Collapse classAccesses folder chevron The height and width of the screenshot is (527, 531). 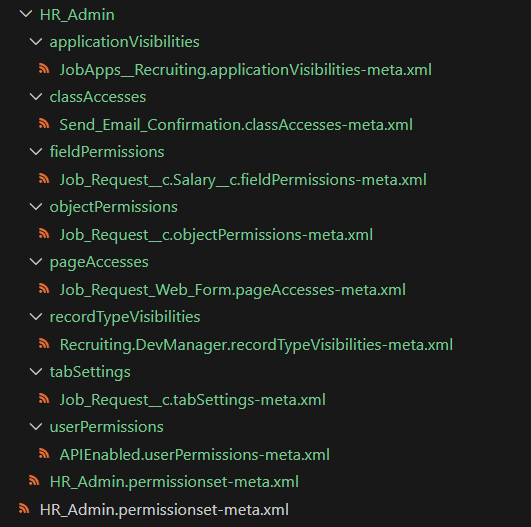[x=36, y=97]
